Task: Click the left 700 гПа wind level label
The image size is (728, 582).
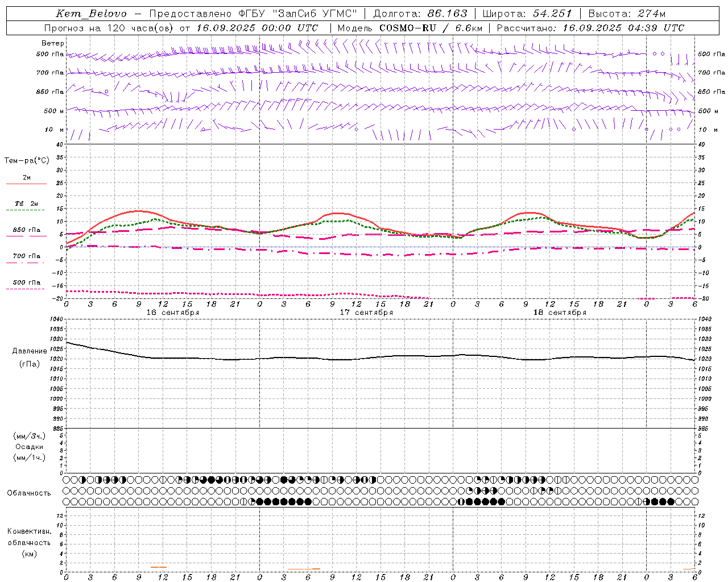Action: pos(50,73)
